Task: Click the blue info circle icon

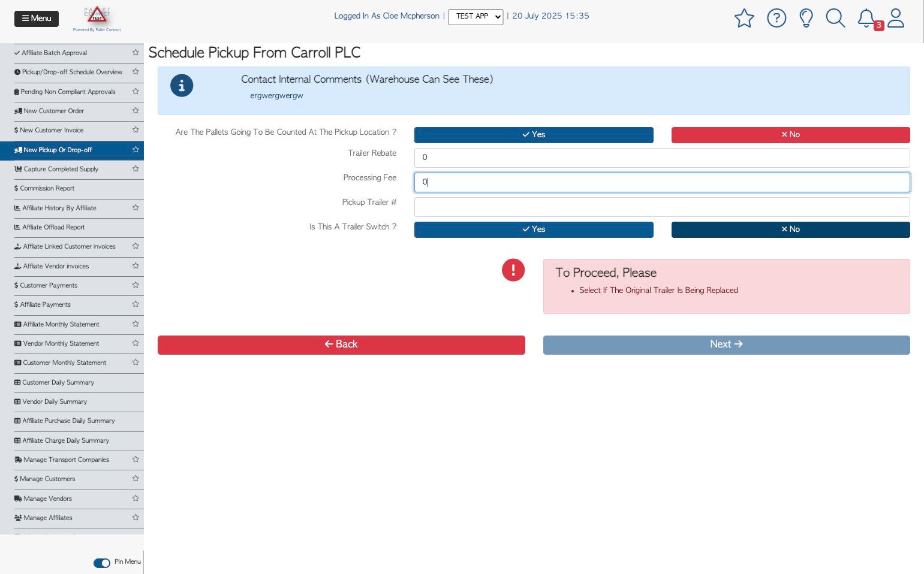Action: coord(182,86)
